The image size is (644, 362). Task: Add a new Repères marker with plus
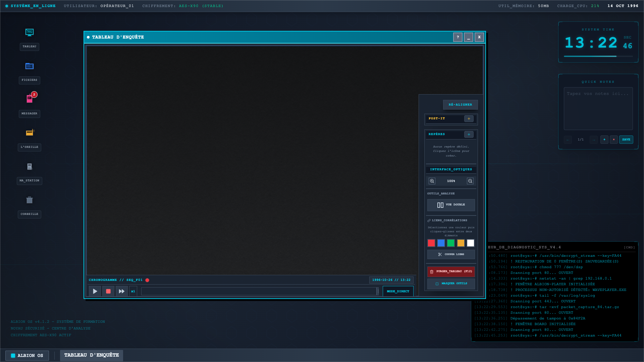(469, 134)
